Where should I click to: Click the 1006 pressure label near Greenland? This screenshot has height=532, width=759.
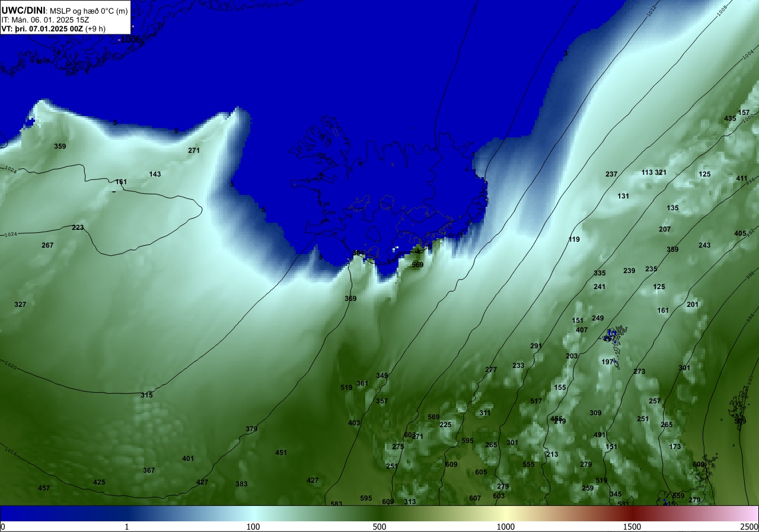point(130,39)
